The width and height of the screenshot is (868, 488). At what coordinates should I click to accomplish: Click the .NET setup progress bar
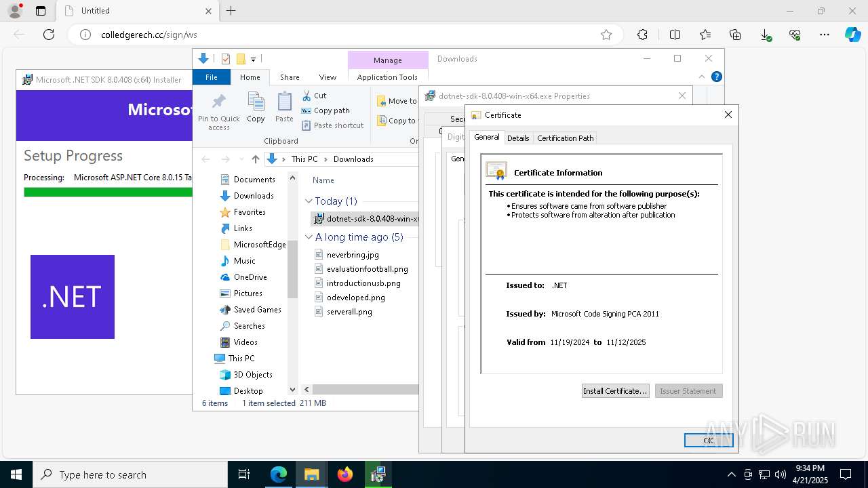108,192
